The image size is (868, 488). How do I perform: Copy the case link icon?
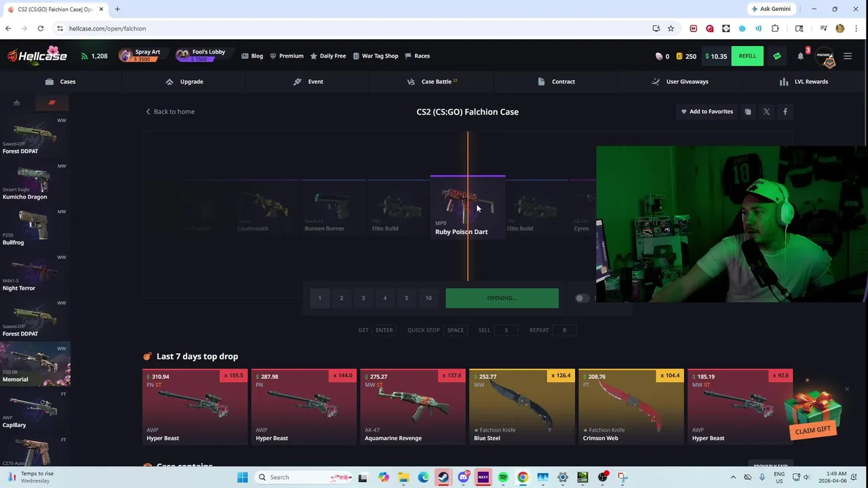coord(748,112)
